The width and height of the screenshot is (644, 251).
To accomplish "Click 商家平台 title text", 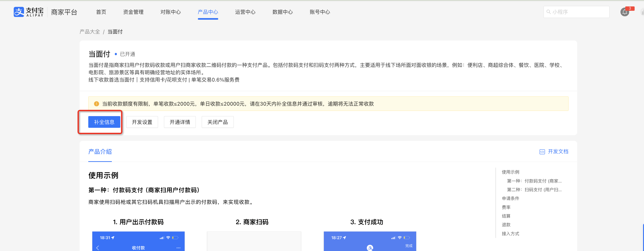I will point(64,12).
